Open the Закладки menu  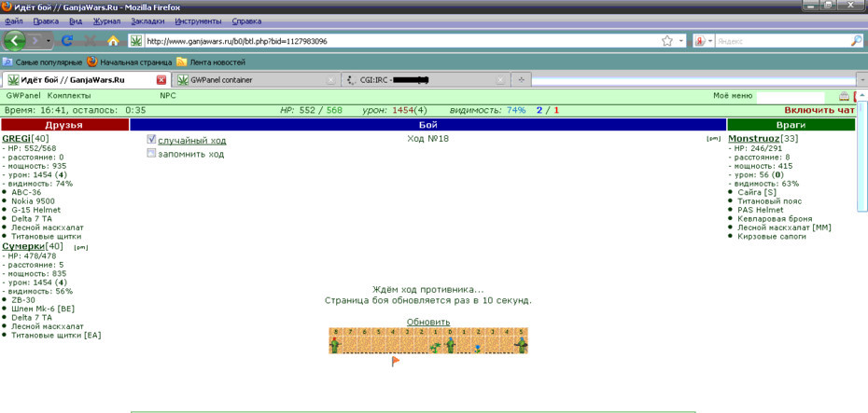pyautogui.click(x=147, y=21)
